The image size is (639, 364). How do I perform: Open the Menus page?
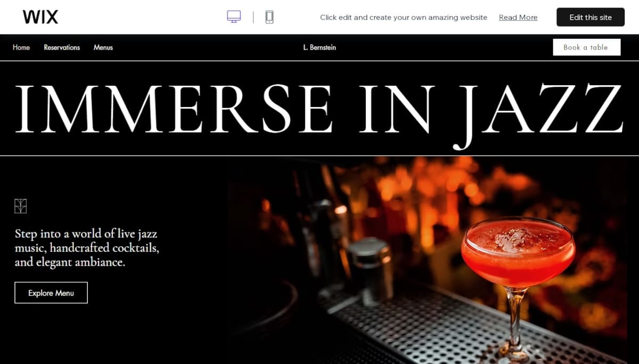click(x=103, y=47)
